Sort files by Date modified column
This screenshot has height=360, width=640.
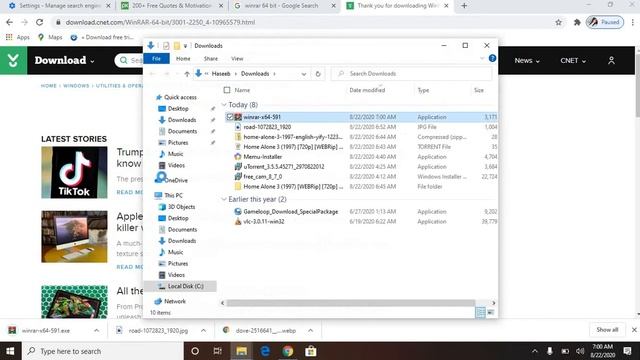(367, 90)
